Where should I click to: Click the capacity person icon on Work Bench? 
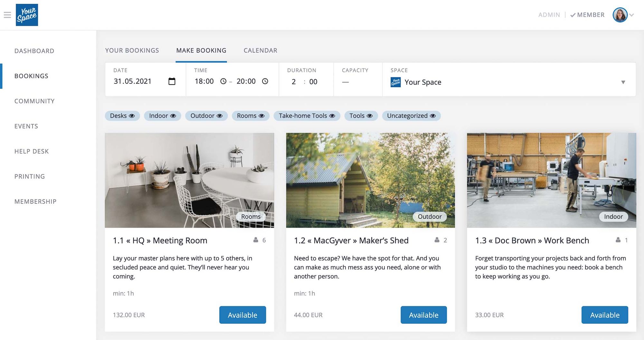pyautogui.click(x=618, y=240)
